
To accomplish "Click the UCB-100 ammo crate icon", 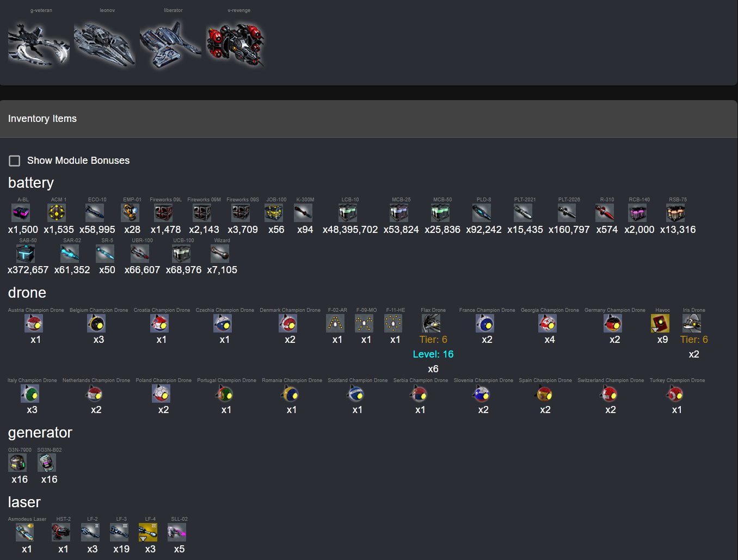I will (181, 254).
